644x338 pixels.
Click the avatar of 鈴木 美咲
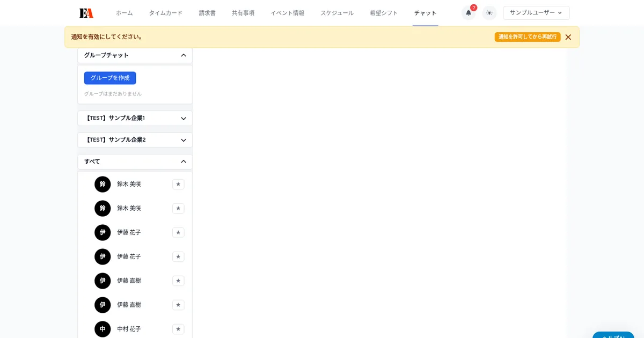[103, 184]
